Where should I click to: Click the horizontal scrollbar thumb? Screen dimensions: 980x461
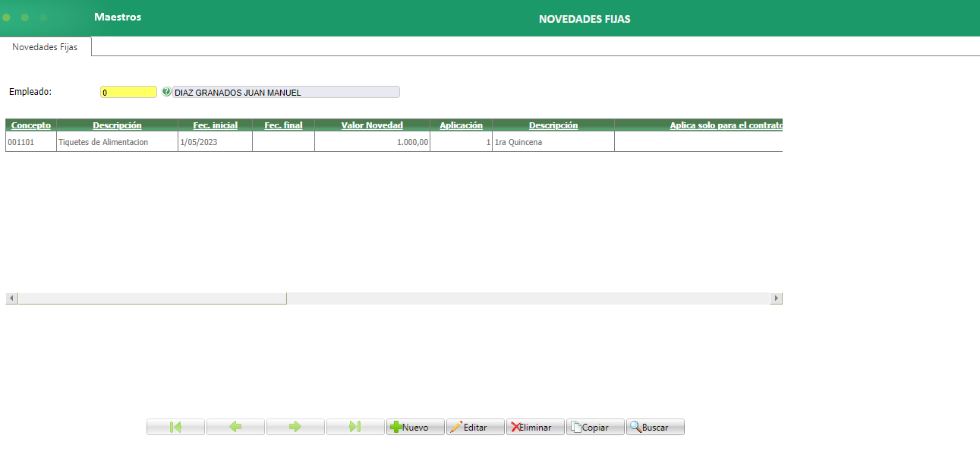[x=152, y=298]
